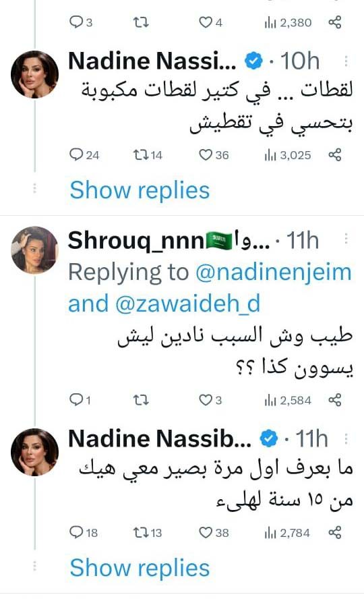This screenshot has height=599, width=364.
Task: Open more options for Nadine's 10h tweet
Action: pyautogui.click(x=346, y=61)
